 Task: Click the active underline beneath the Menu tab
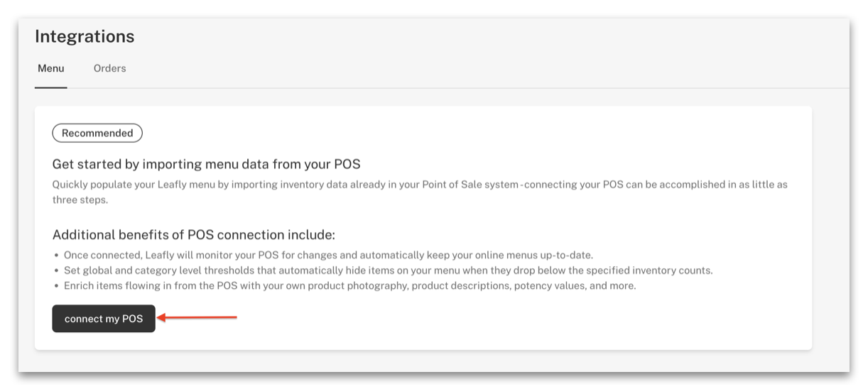pos(51,87)
